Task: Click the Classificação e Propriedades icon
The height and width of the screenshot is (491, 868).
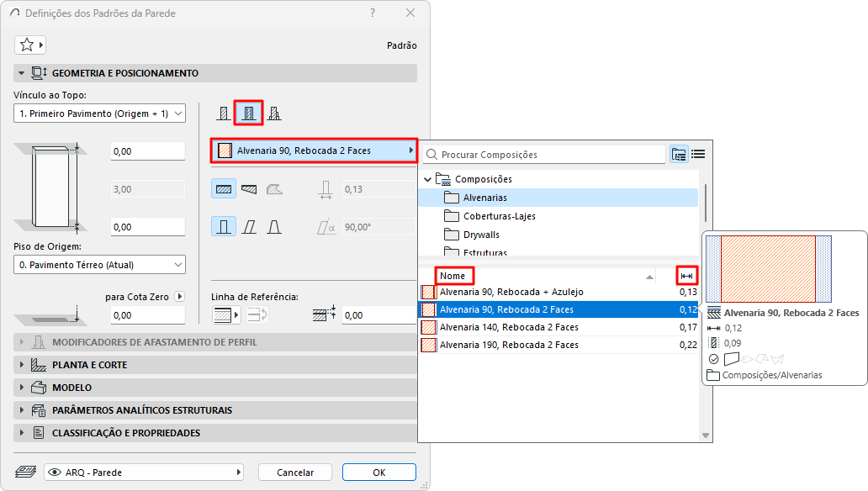Action: (x=38, y=433)
